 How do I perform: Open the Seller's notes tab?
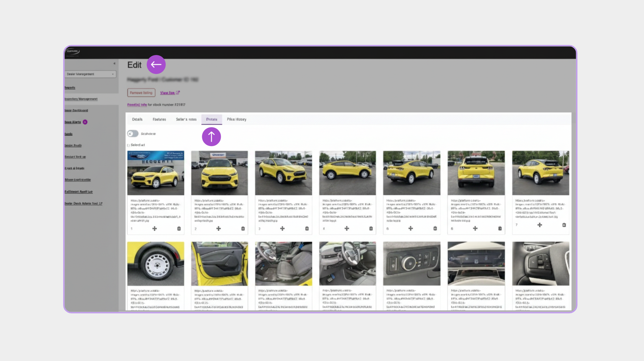(186, 119)
